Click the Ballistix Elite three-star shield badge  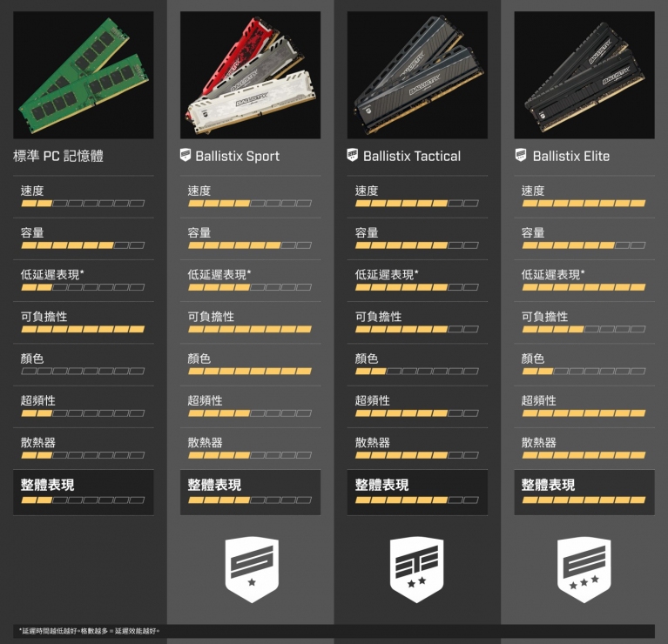(x=584, y=569)
